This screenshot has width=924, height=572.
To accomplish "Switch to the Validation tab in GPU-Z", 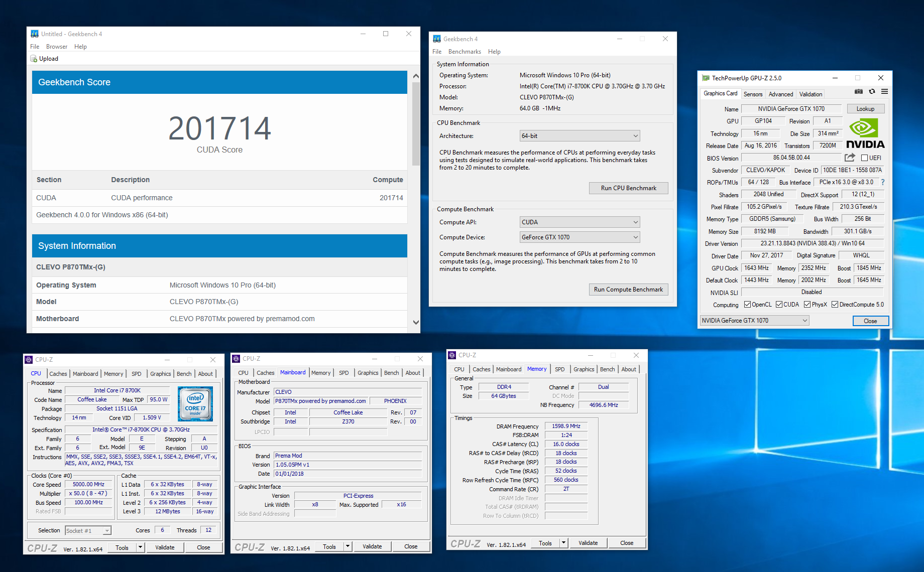I will pyautogui.click(x=811, y=94).
